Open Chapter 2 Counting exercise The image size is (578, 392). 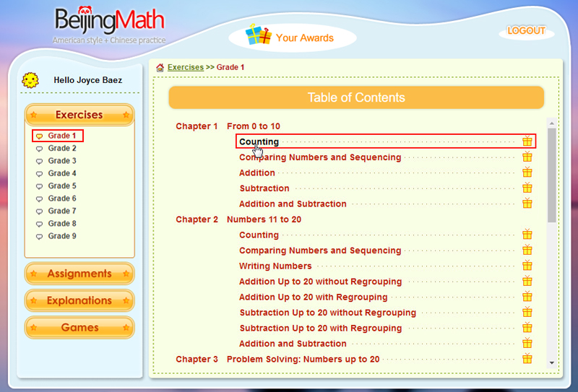(x=259, y=235)
